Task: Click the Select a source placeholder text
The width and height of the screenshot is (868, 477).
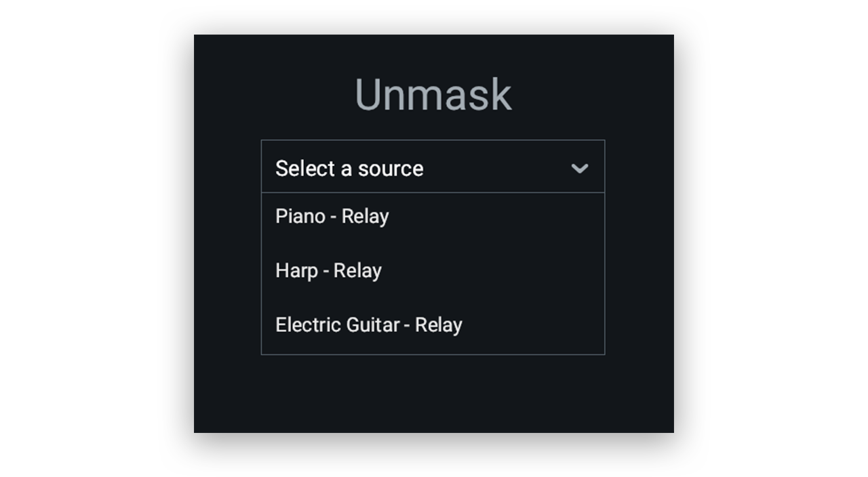Action: pyautogui.click(x=349, y=168)
